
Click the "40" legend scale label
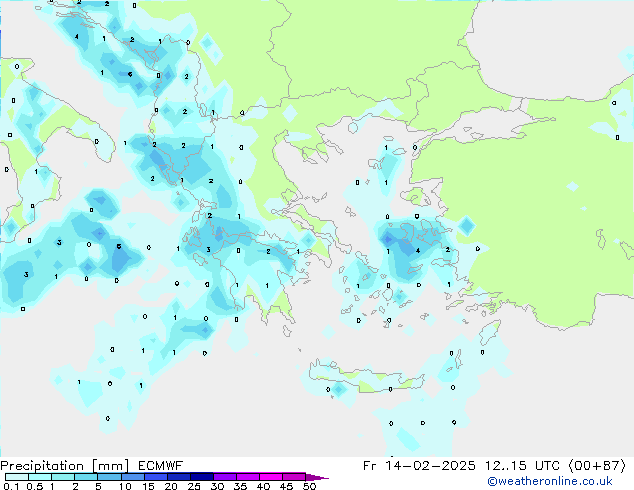[x=263, y=486]
